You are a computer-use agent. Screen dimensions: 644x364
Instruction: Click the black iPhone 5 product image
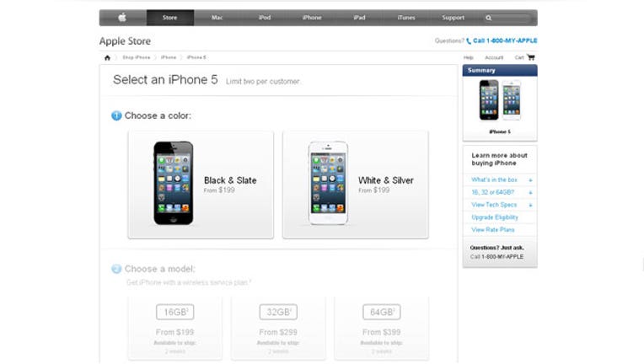point(174,183)
